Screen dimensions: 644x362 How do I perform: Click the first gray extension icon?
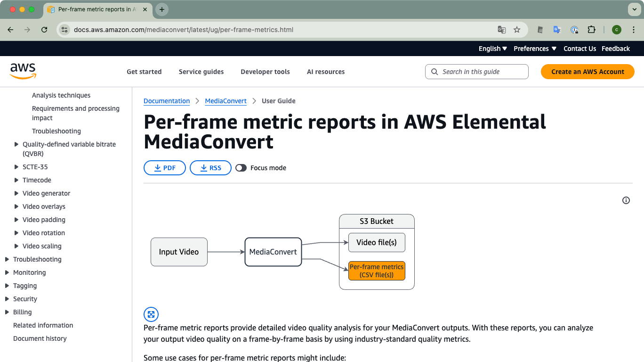point(540,30)
